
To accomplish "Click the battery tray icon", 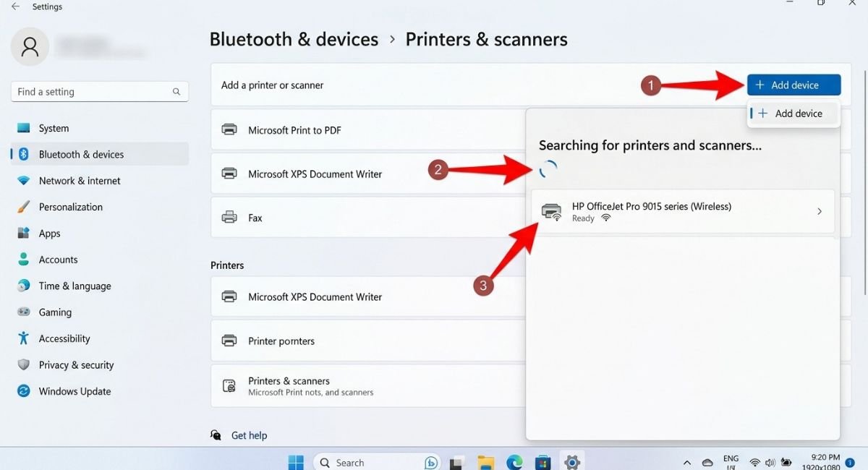I will tap(785, 463).
